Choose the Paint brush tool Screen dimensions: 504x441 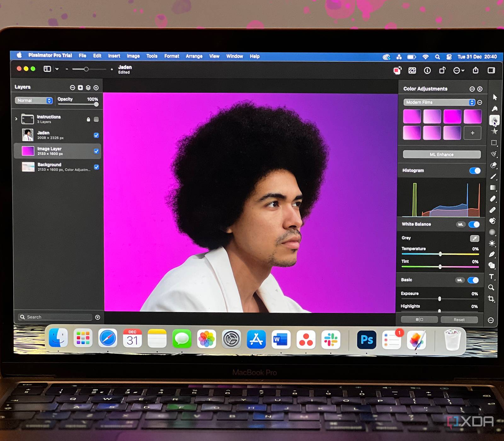[x=493, y=176]
